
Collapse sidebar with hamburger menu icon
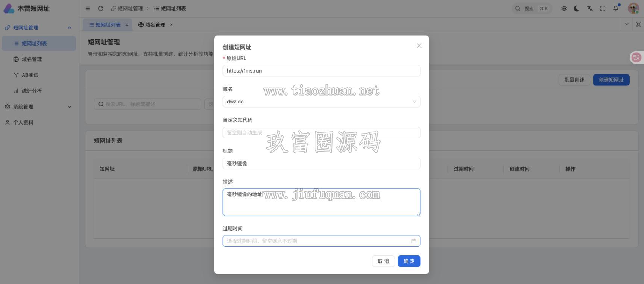(88, 8)
